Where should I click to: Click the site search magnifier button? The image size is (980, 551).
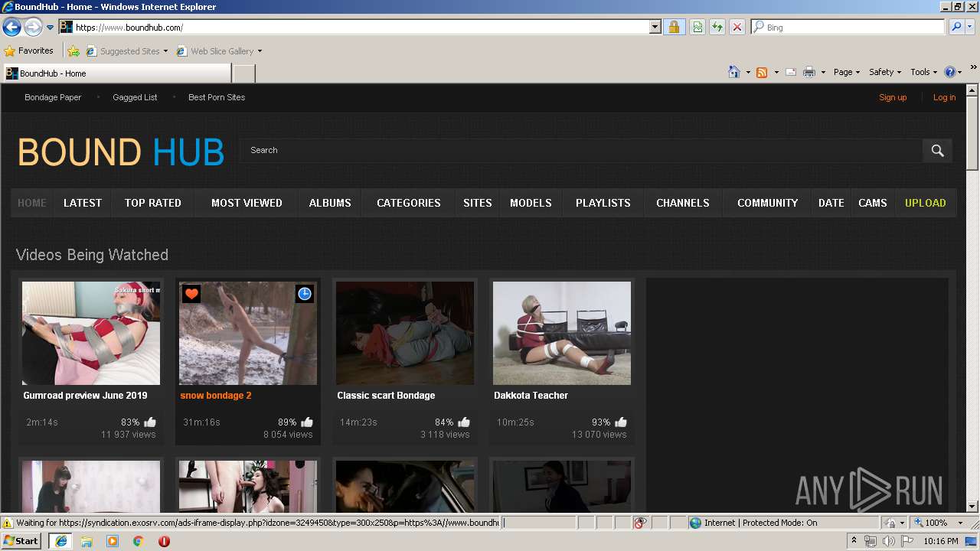(x=937, y=151)
